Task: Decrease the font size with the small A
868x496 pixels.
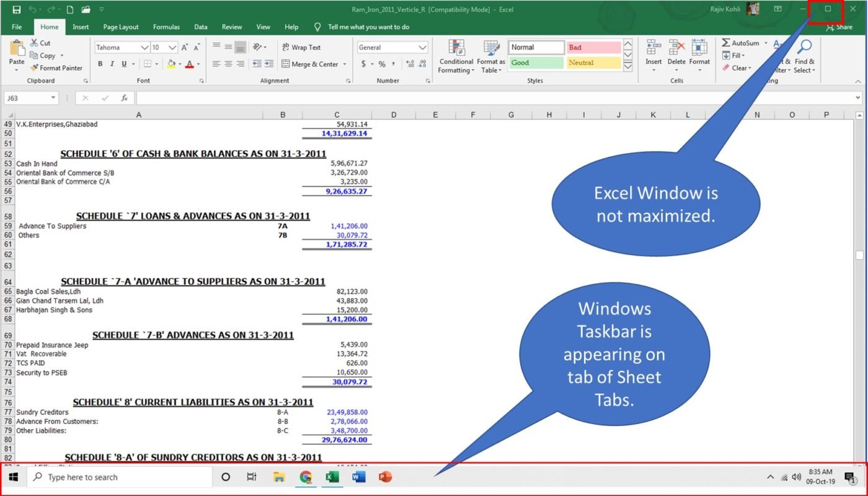Action: pos(197,47)
